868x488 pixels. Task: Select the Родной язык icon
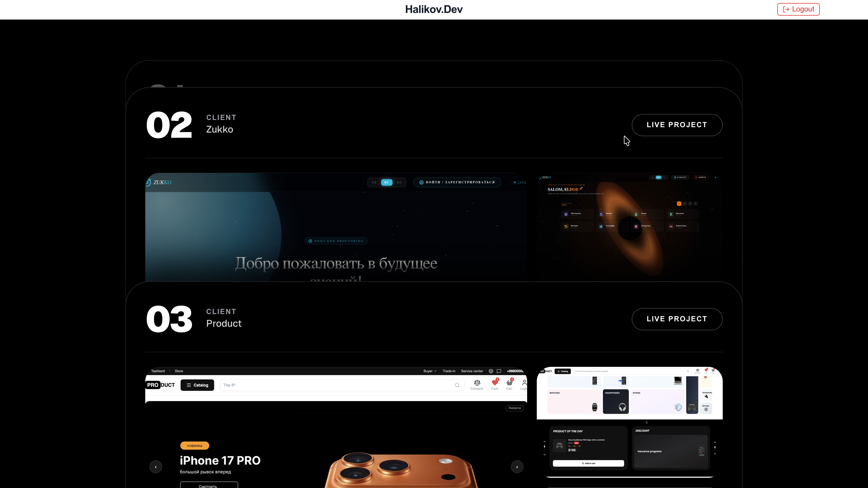pyautogui.click(x=671, y=226)
